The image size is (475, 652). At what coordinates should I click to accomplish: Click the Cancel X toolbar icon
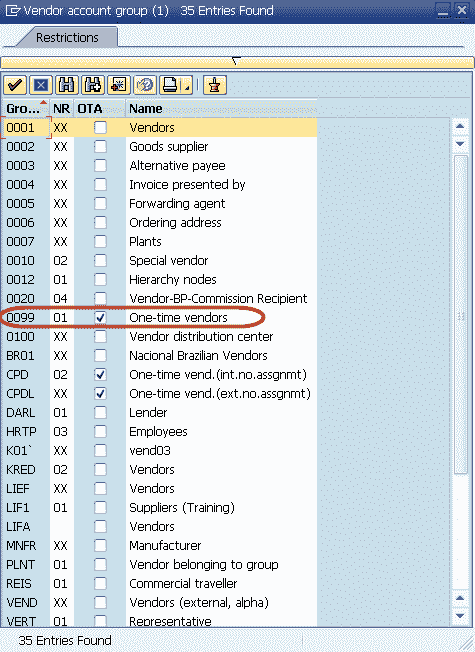tap(40, 85)
